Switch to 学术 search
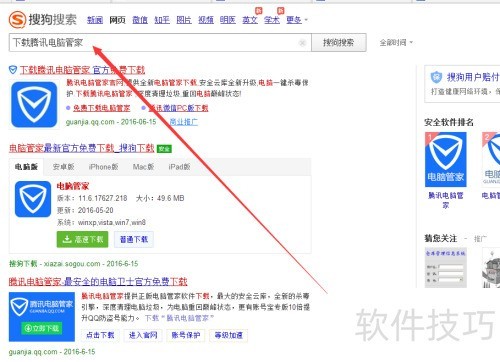Image resolution: width=500 pixels, height=362 pixels. tap(272, 20)
